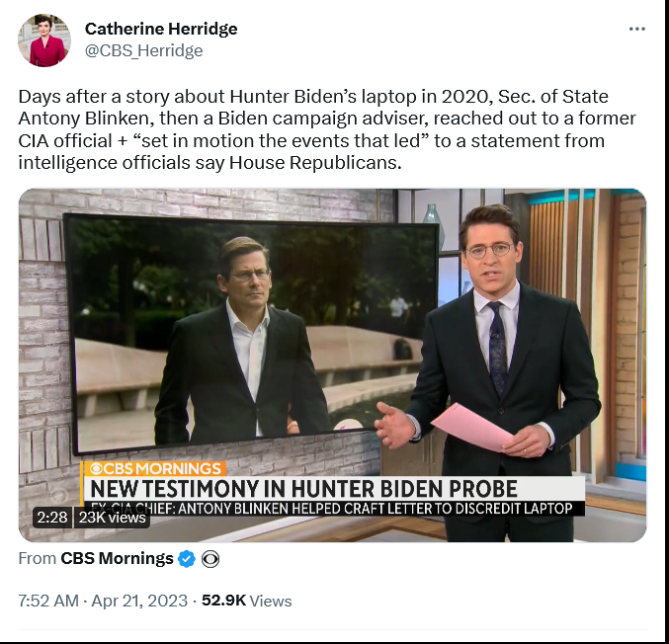Click the NEW TESTIMONY IN HUNTER BIDEN PROBE banner

[x=303, y=489]
